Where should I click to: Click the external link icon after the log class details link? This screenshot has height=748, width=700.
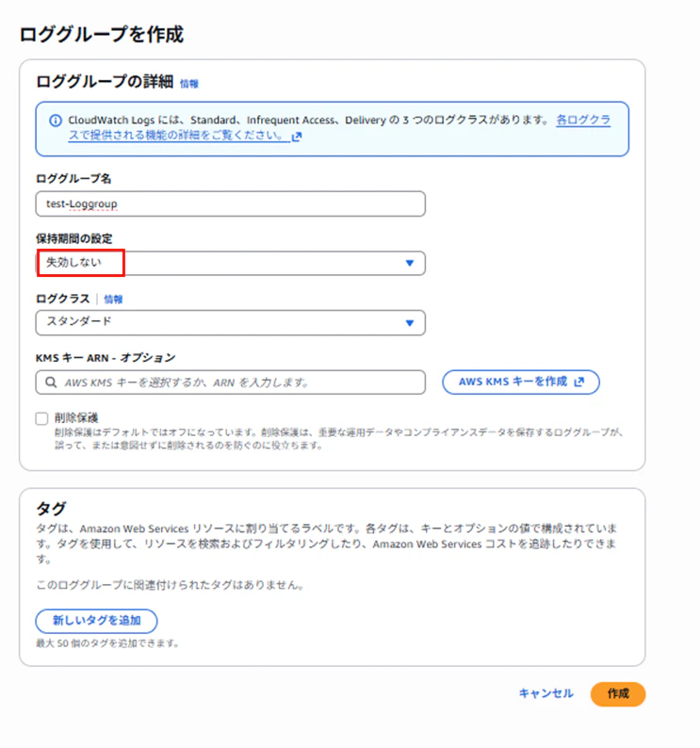[x=297, y=137]
